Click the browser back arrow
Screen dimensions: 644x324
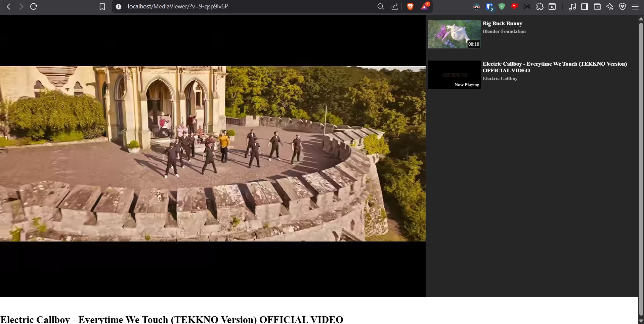tap(9, 6)
